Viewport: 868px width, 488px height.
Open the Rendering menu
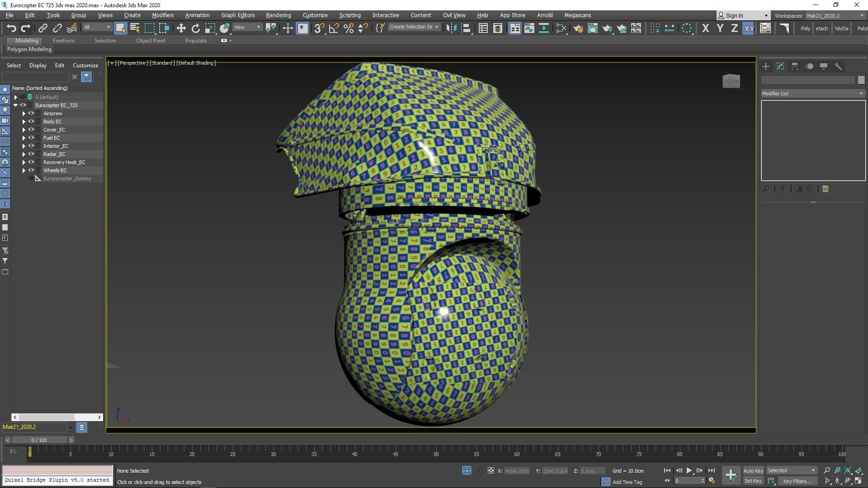pyautogui.click(x=278, y=15)
